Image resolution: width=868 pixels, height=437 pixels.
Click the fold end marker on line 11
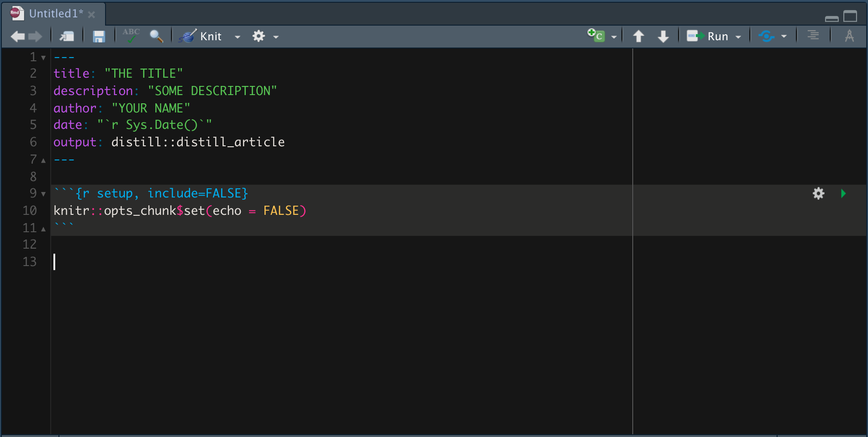tap(43, 229)
